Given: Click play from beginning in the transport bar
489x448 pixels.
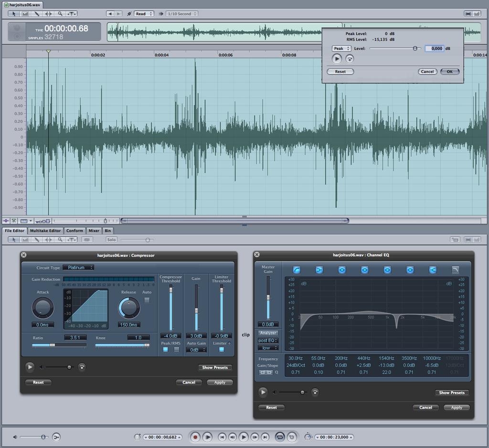Looking at the screenshot, I should 207,437.
